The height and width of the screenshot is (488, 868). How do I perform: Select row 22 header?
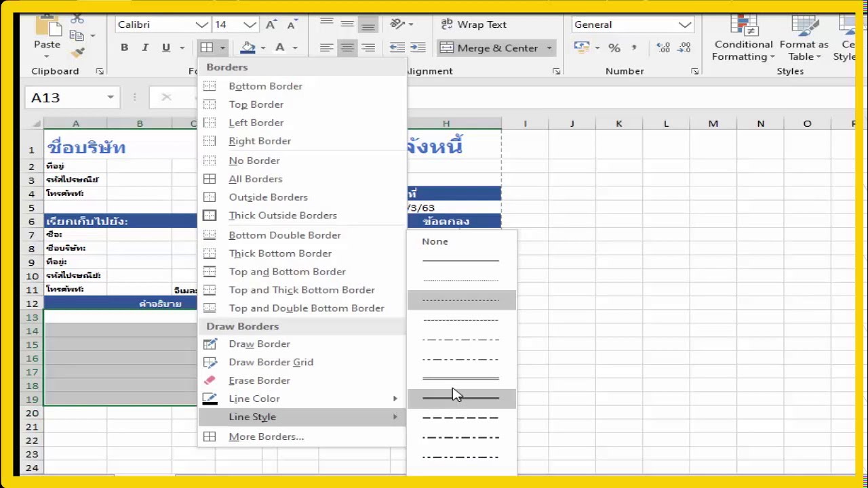click(32, 441)
